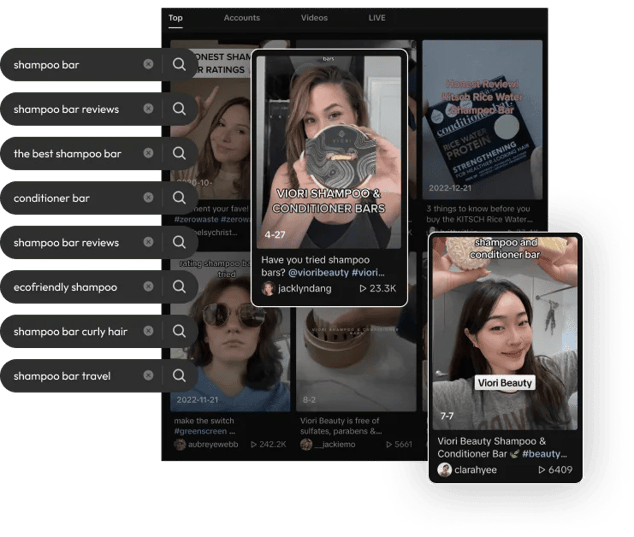
Task: Run search for 'conditioner bar'
Action: (179, 198)
